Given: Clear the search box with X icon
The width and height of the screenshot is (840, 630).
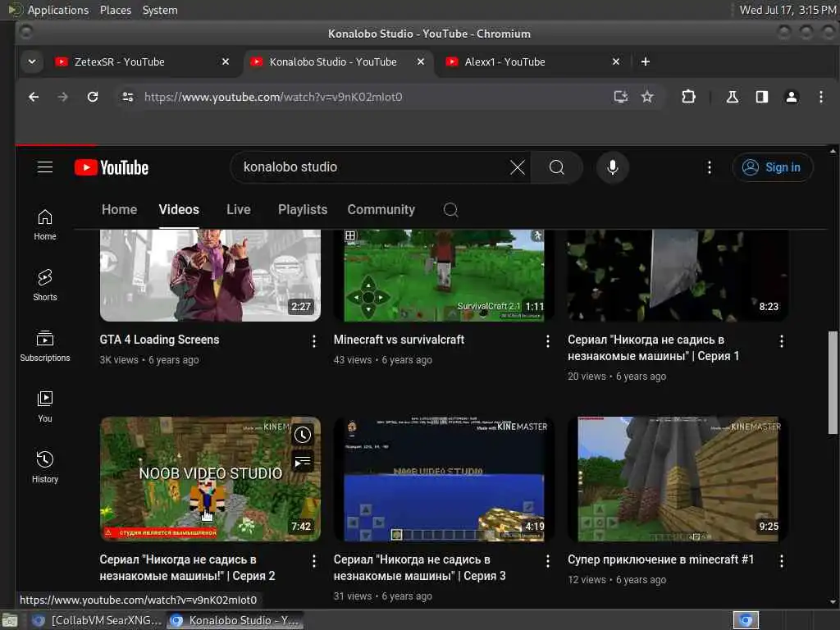Looking at the screenshot, I should [517, 167].
